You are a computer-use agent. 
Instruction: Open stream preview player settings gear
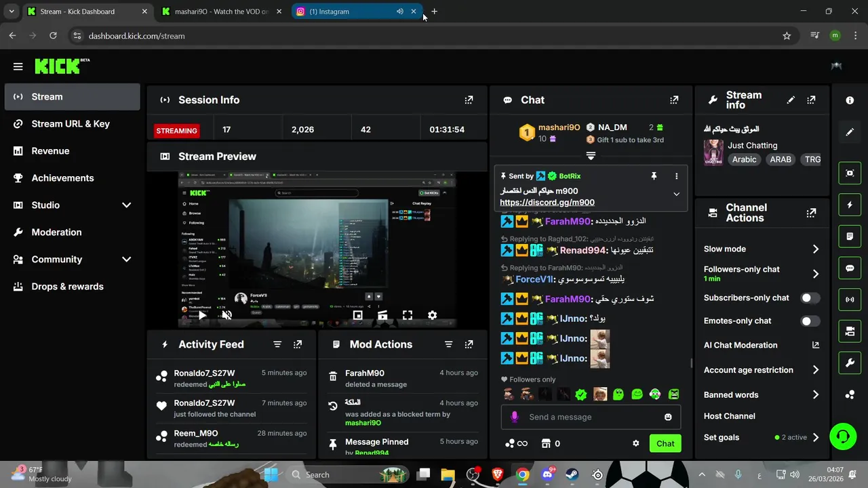pyautogui.click(x=432, y=315)
